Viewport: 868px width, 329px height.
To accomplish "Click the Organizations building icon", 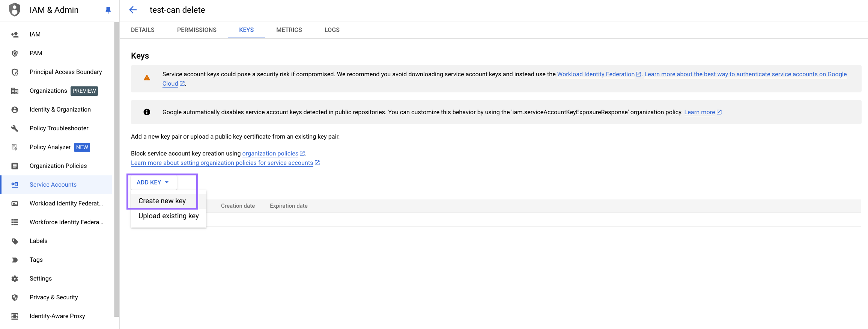I will click(x=15, y=91).
